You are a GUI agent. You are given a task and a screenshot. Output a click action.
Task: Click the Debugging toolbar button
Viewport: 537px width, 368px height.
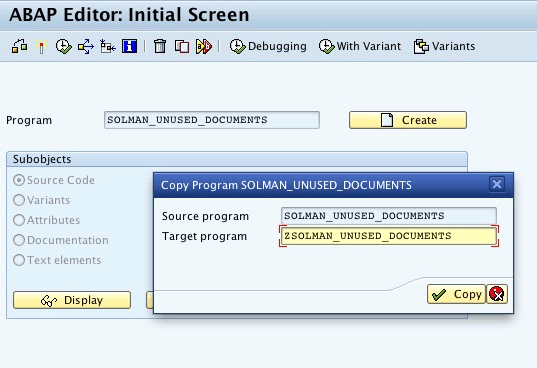[x=268, y=46]
